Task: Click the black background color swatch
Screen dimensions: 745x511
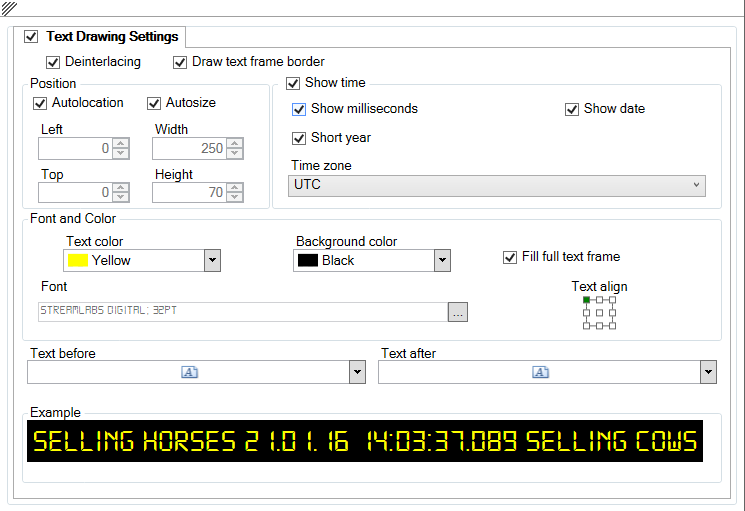Action: 308,260
